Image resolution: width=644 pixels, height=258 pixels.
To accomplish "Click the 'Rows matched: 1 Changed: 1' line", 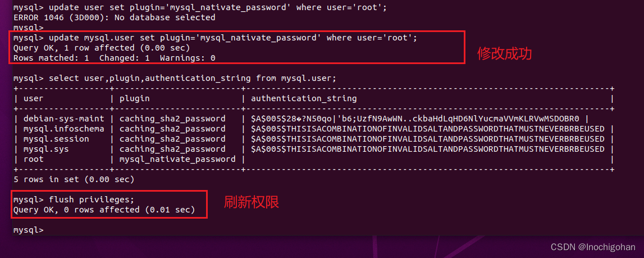I will 114,58.
